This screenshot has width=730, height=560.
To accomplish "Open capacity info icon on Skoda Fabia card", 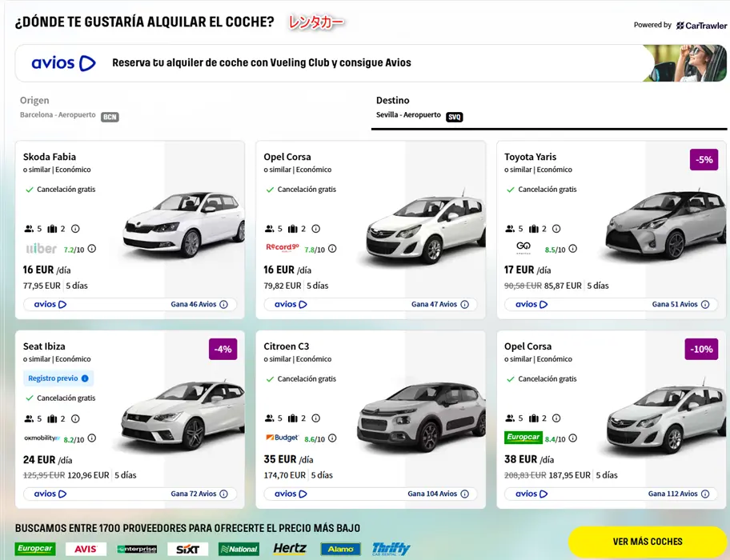I will pos(75,229).
